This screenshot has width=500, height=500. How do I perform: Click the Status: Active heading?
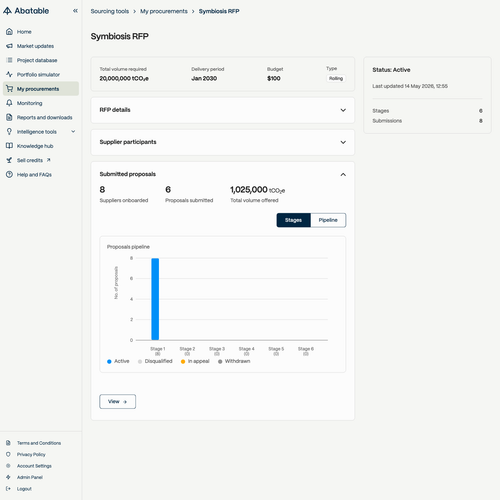[391, 70]
